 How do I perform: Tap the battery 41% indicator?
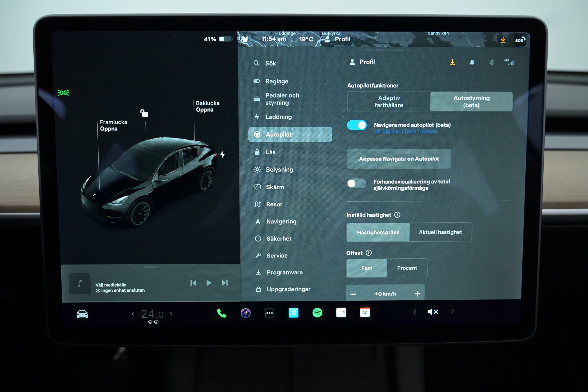click(218, 39)
